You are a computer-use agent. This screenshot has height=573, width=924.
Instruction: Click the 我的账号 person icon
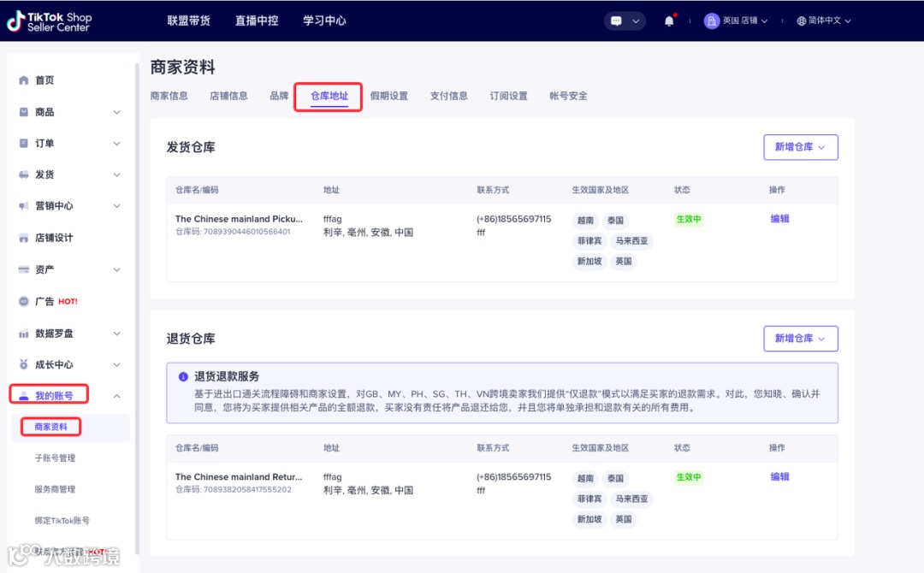pyautogui.click(x=24, y=396)
